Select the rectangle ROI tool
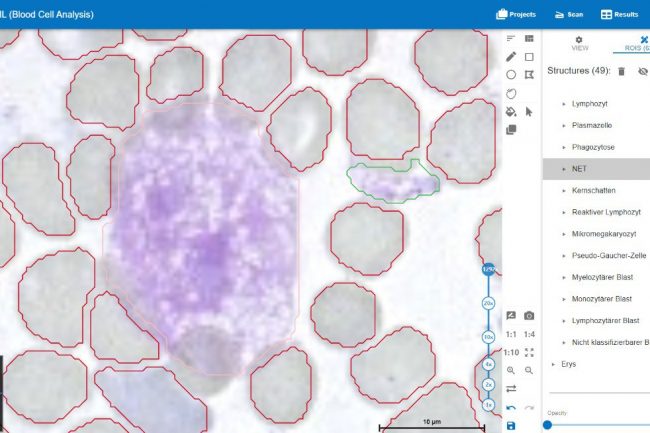650x433 pixels. (529, 56)
